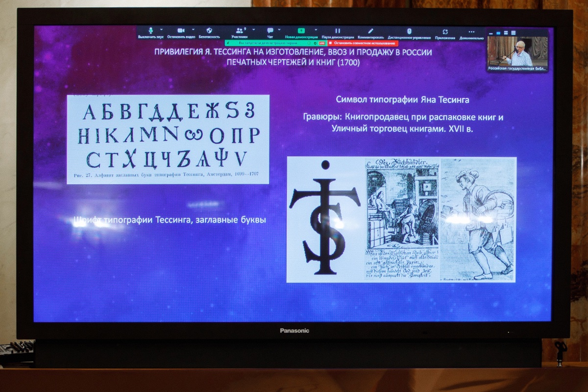Open the Security shield menu
This screenshot has width=588, height=392.
coord(209,31)
